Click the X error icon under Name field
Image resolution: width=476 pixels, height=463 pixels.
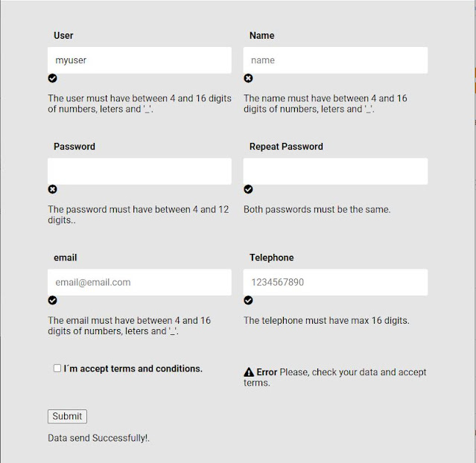248,78
